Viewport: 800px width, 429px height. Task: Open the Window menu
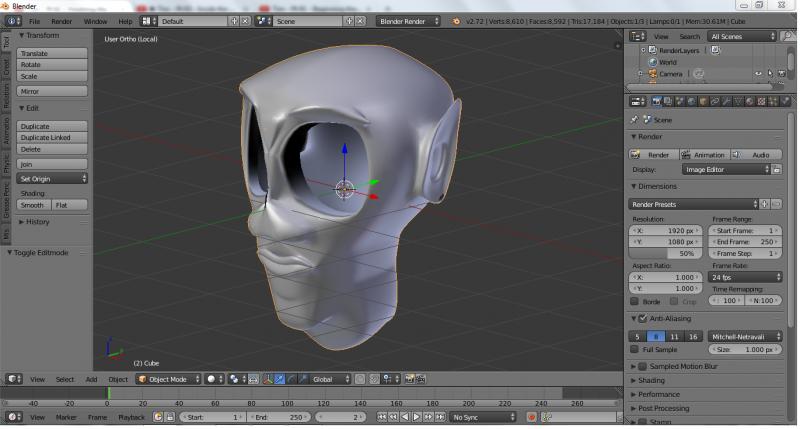pyautogui.click(x=94, y=21)
